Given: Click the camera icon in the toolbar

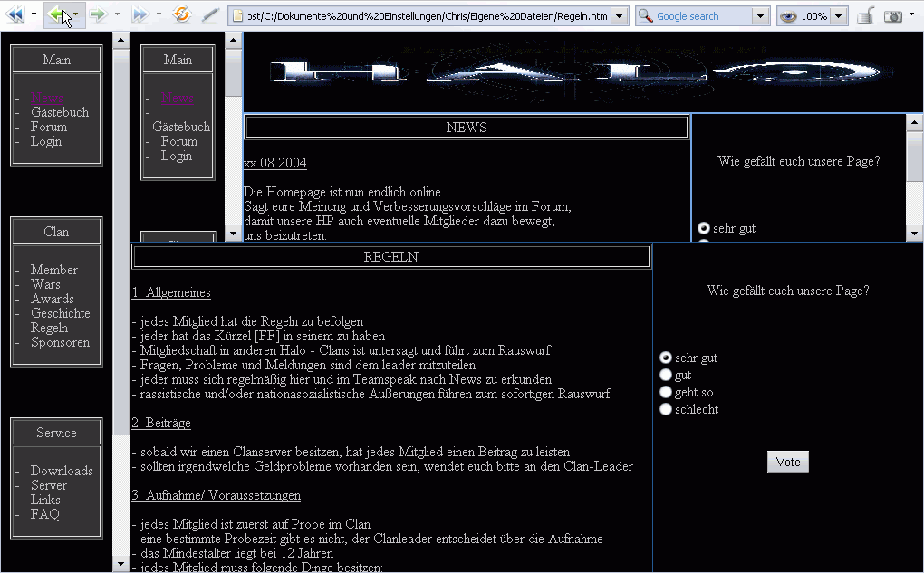Looking at the screenshot, I should tap(893, 16).
